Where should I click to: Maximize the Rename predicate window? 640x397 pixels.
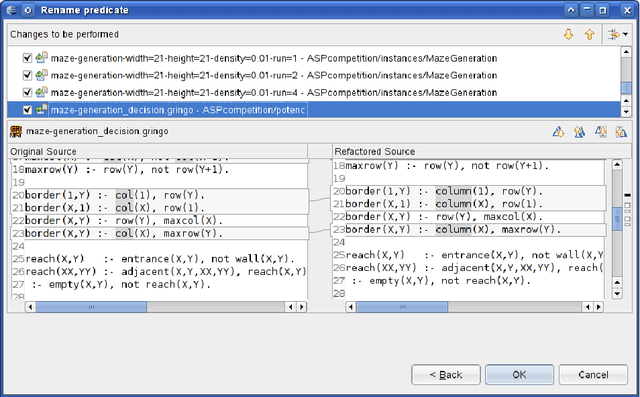coord(603,10)
